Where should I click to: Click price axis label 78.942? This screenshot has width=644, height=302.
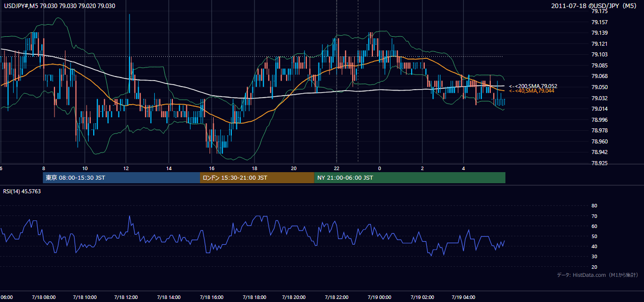(x=599, y=152)
